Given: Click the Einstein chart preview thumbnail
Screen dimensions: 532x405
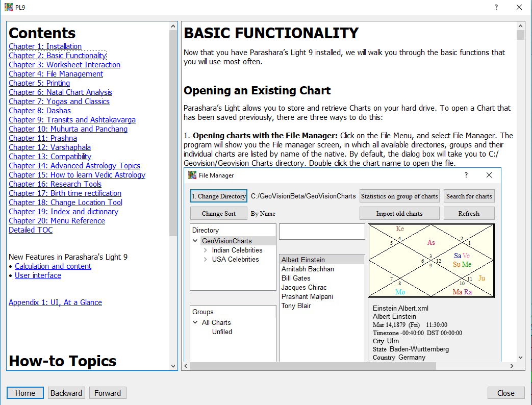Looking at the screenshot, I should click(x=431, y=261).
